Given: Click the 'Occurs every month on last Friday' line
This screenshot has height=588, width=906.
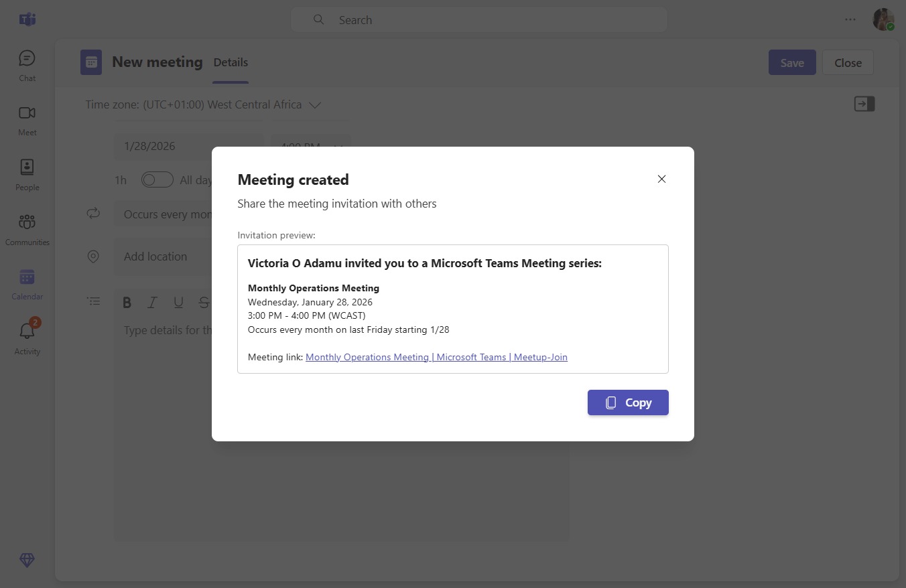Looking at the screenshot, I should (x=348, y=329).
